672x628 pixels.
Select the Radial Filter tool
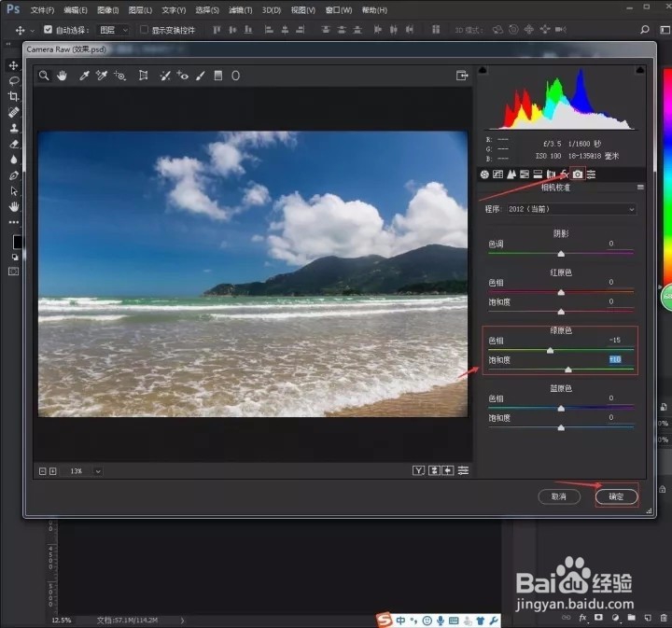pos(236,76)
